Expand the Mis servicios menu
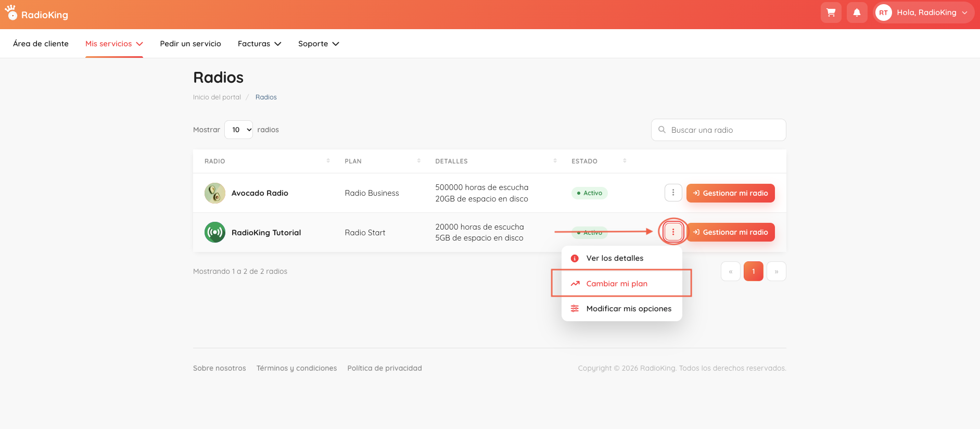980x429 pixels. click(x=114, y=44)
